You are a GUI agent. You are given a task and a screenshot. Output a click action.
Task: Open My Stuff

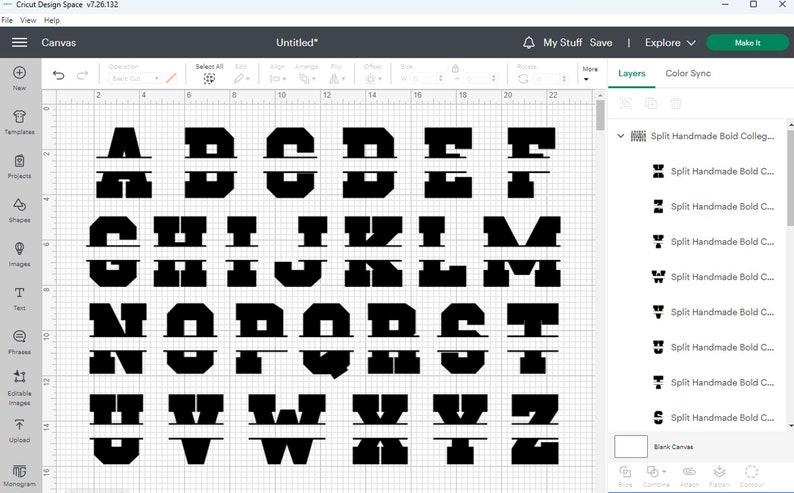[562, 43]
